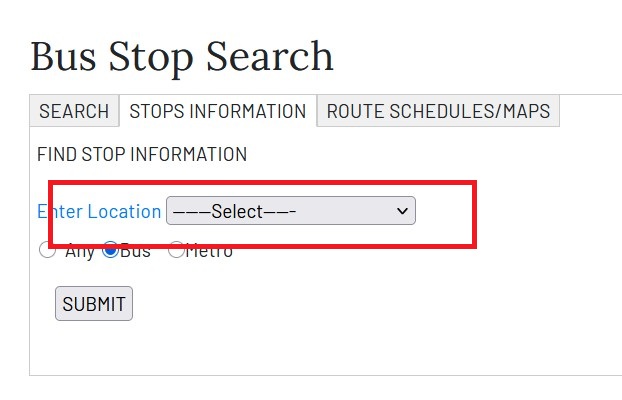
Task: Click the dropdown chevron arrow icon
Action: 403,211
